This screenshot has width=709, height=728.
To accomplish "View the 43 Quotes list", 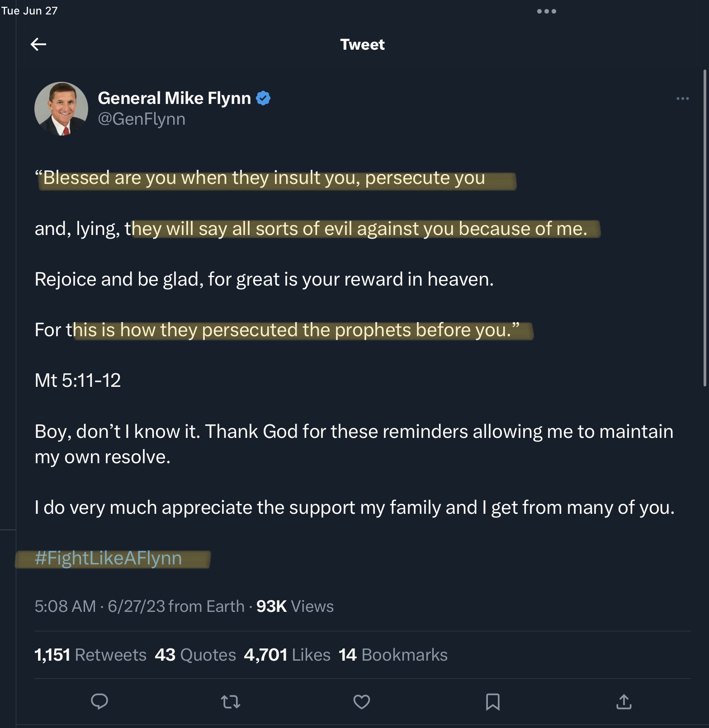I will [195, 655].
